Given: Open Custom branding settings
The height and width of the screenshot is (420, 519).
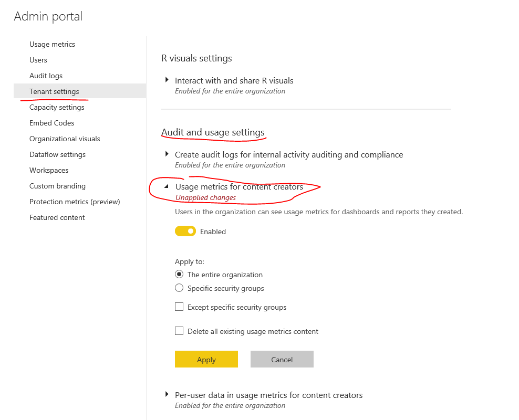Looking at the screenshot, I should tap(57, 186).
